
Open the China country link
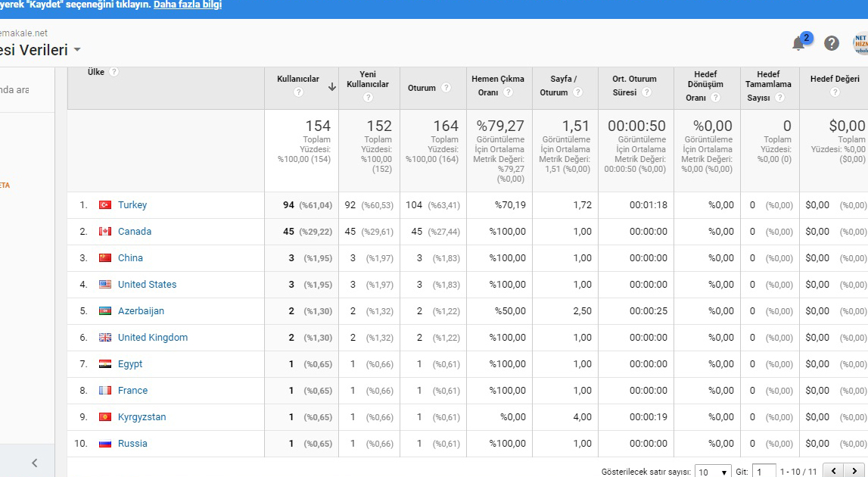pyautogui.click(x=130, y=258)
